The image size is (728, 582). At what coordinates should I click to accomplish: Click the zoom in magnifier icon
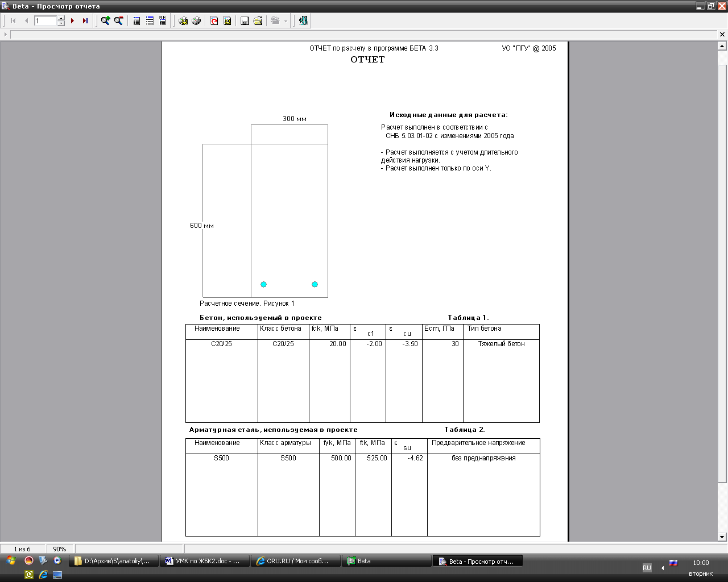coord(105,21)
